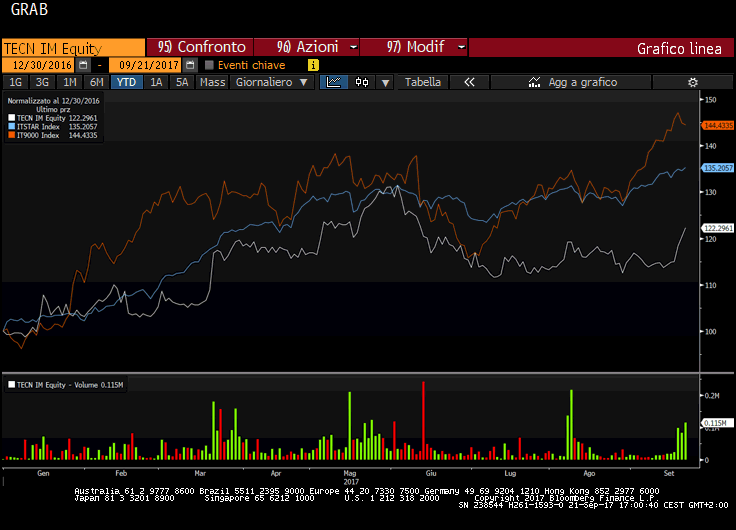The height and width of the screenshot is (530, 736).
Task: Select the 1G time range
Action: pyautogui.click(x=15, y=82)
